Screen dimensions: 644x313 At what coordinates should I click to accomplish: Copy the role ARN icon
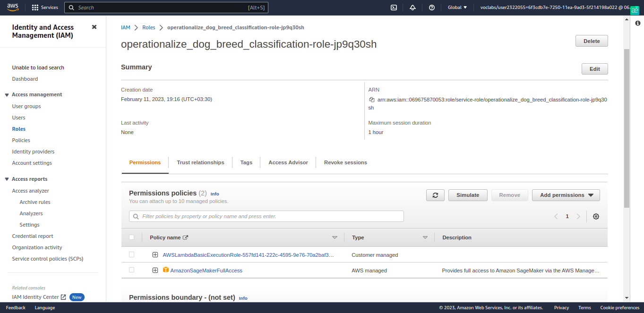tap(372, 100)
